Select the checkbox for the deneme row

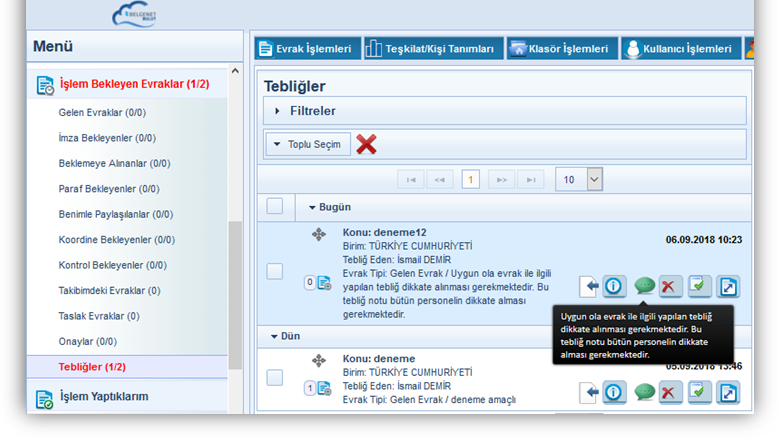point(275,378)
